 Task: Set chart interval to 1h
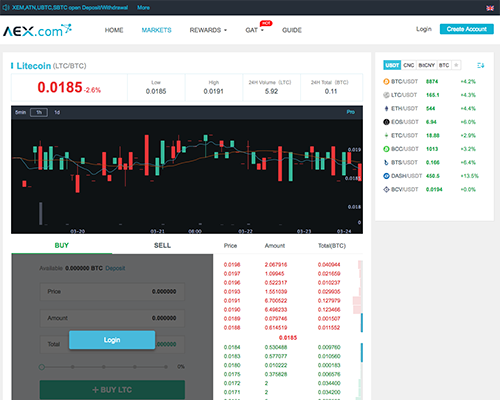(x=39, y=112)
